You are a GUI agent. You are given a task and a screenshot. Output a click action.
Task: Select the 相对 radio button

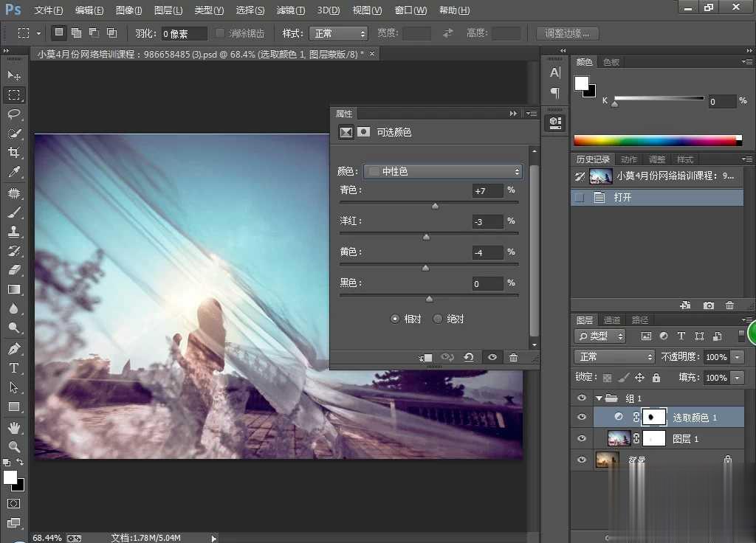(x=395, y=319)
